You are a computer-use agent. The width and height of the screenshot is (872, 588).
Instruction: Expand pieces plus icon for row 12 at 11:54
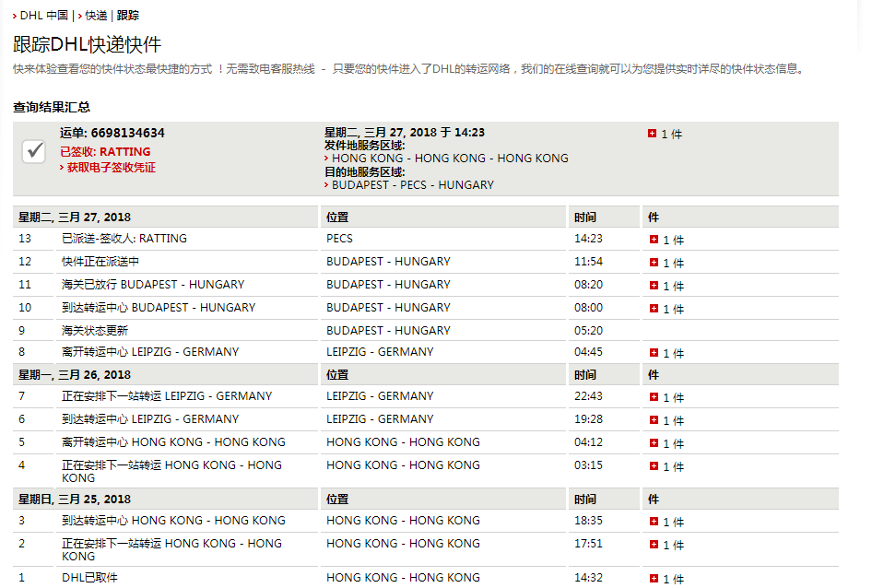pyautogui.click(x=654, y=263)
